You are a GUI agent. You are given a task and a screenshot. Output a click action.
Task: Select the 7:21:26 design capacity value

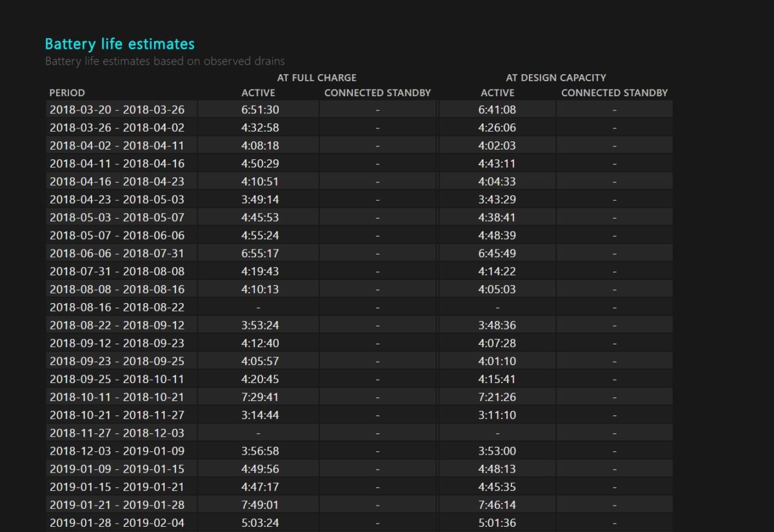click(497, 397)
